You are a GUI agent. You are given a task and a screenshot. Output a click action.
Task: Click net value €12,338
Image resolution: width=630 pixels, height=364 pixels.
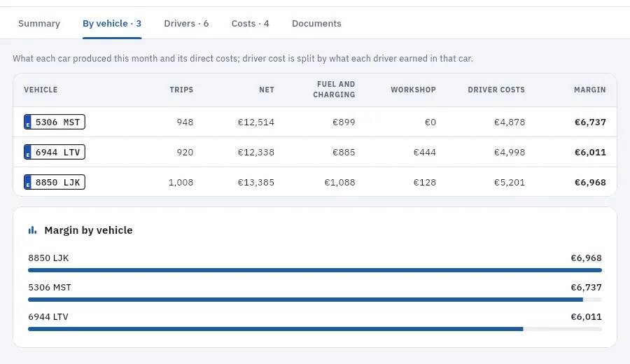(256, 152)
